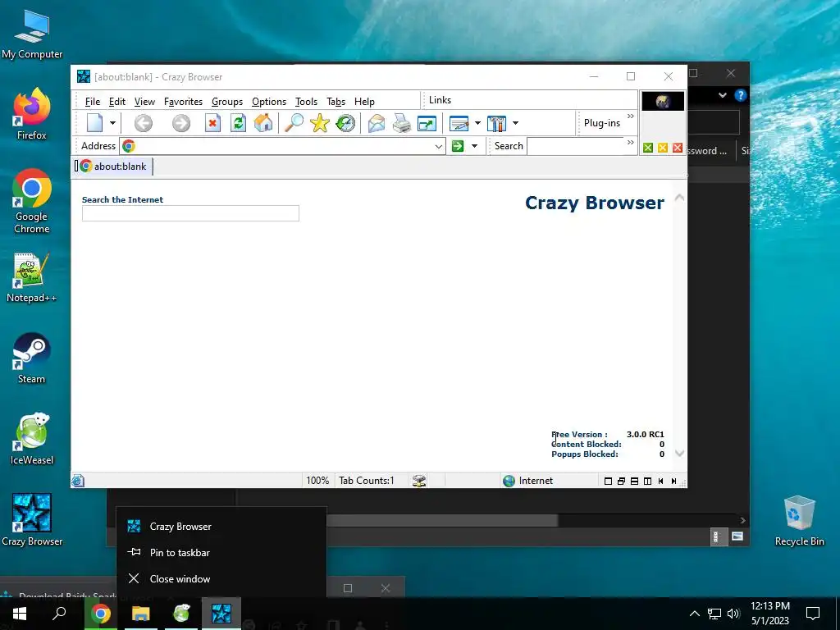Open the Favorites star icon
This screenshot has height=630, width=840.
tap(319, 123)
